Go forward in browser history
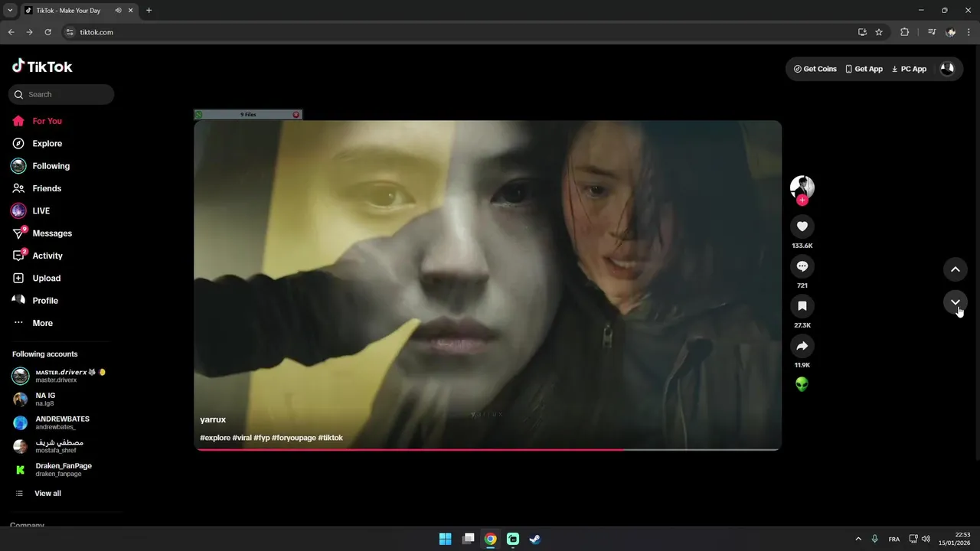Screen dimensions: 980x551 29,32
